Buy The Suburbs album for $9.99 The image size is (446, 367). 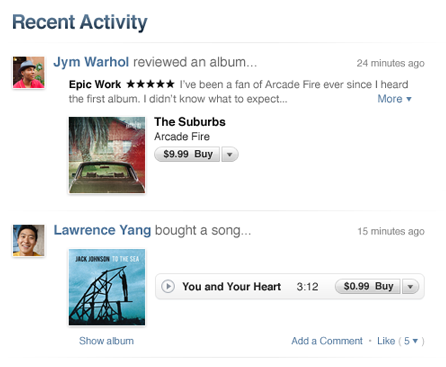click(187, 154)
